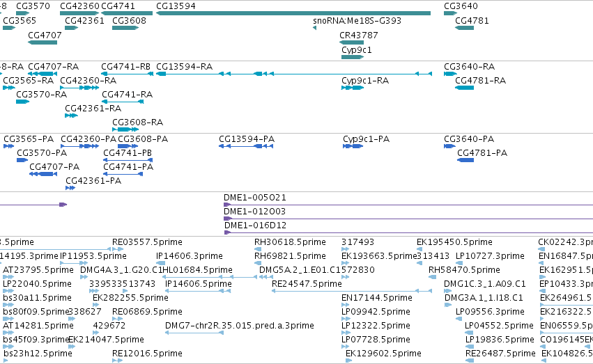Select the CG3570-PA protein feature

(22, 160)
